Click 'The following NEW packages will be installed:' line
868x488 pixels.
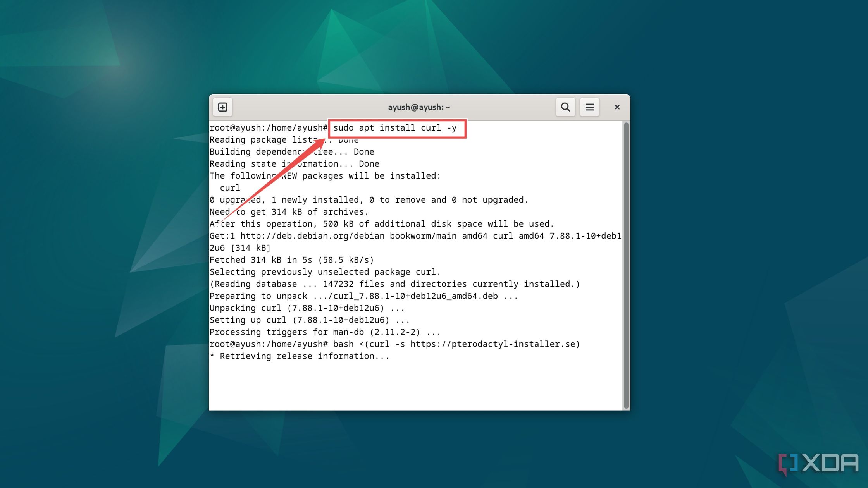[x=325, y=176]
